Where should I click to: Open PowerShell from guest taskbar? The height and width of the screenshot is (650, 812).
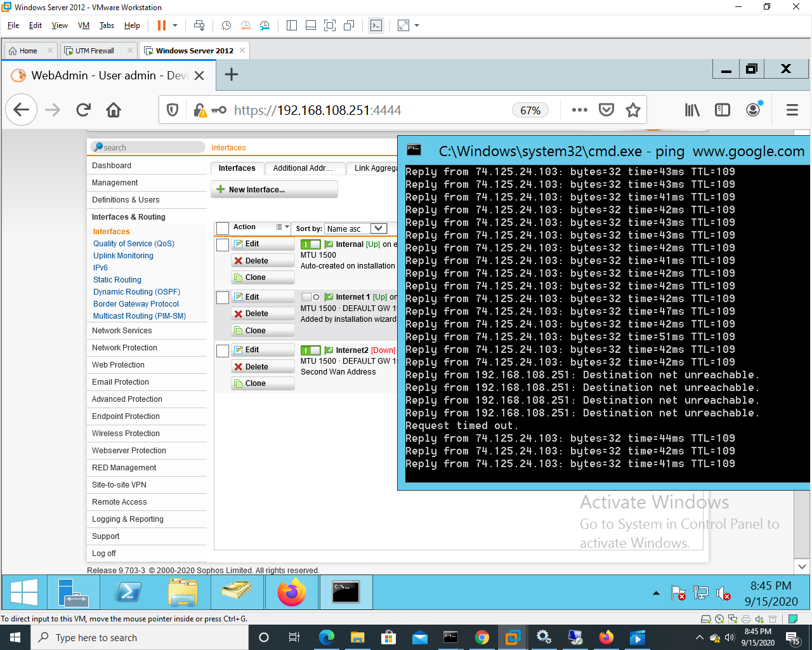pos(128,593)
